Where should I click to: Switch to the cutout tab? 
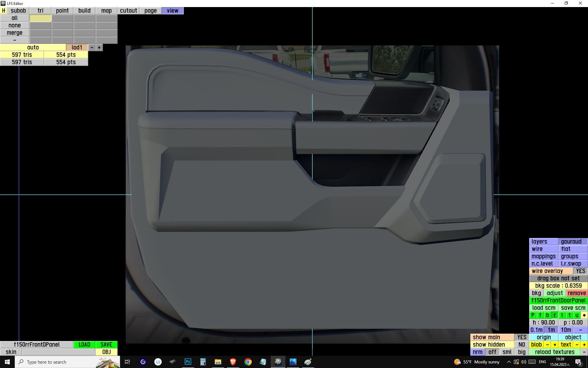pyautogui.click(x=128, y=11)
